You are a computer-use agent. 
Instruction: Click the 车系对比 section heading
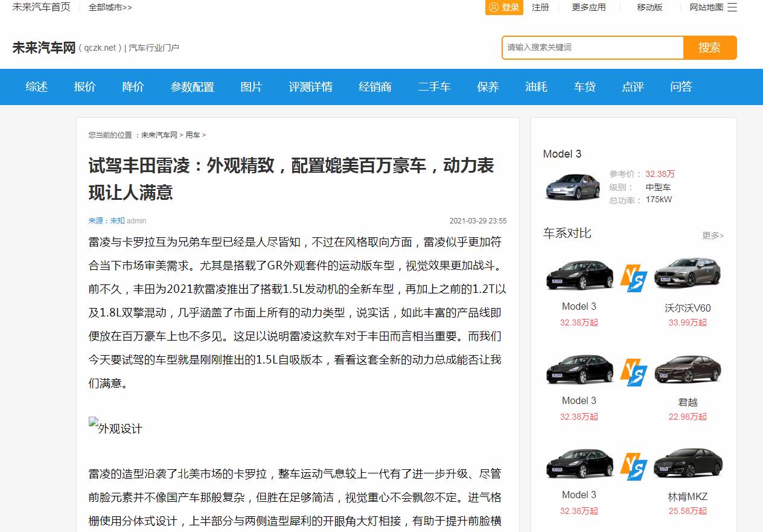(567, 233)
